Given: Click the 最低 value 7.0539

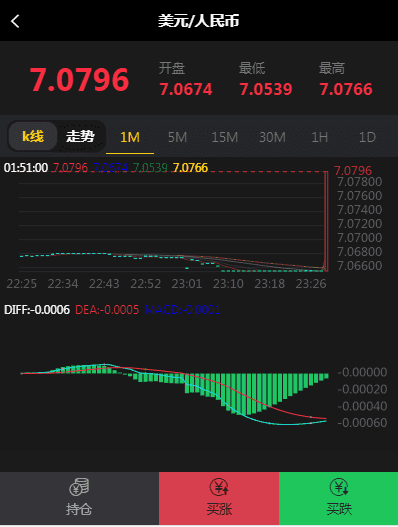Looking at the screenshot, I should point(266,89).
